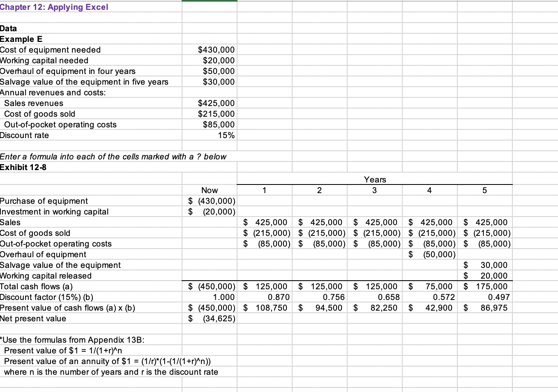Image resolution: width=558 pixels, height=392 pixels.
Task: Click 'Use the formulas from Appendix 13B' note
Action: [x=72, y=340]
